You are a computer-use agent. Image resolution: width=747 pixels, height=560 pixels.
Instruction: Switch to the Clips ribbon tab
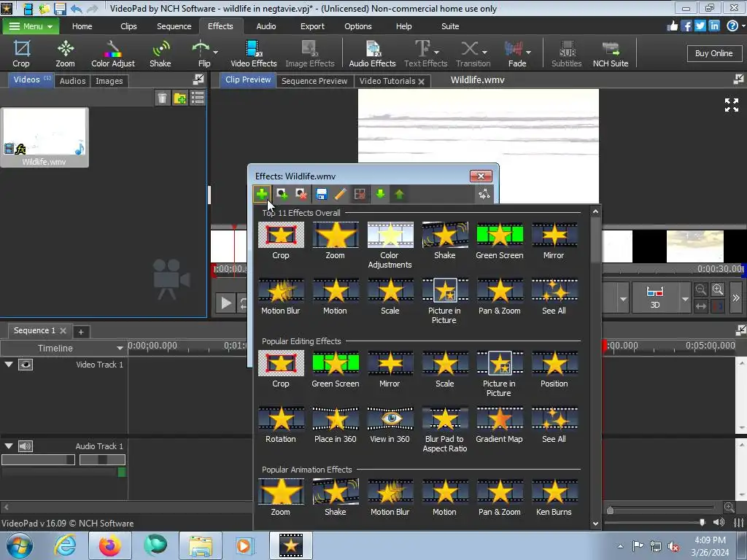point(128,26)
